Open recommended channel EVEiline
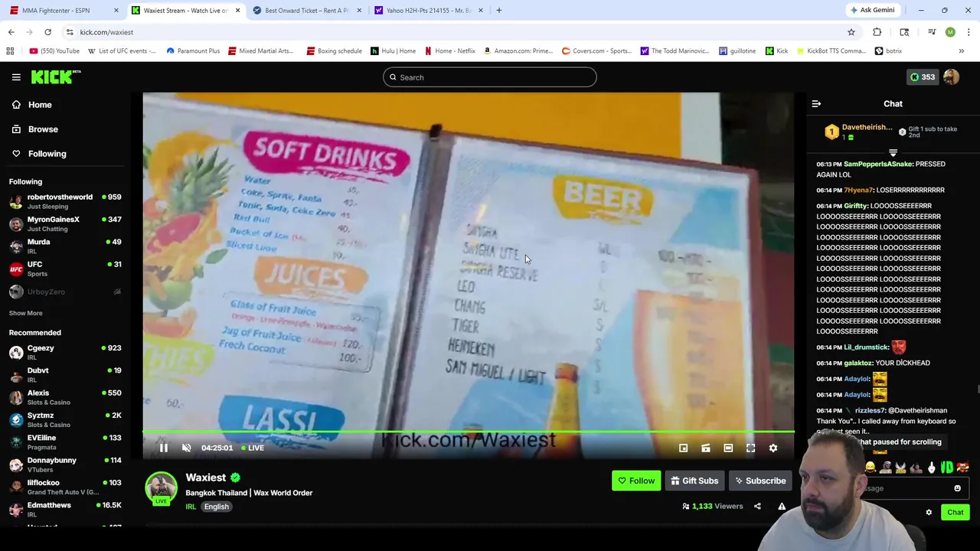 [65, 442]
